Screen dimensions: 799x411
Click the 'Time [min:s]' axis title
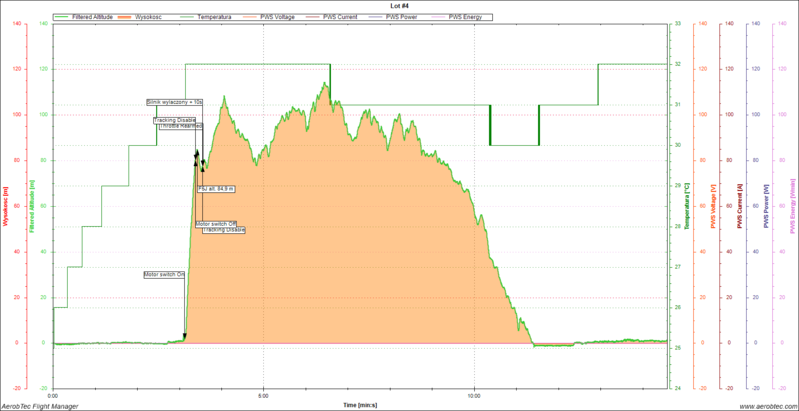tap(359, 405)
